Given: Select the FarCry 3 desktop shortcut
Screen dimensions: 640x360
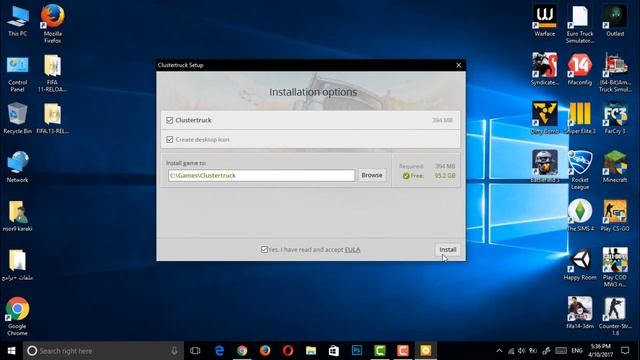Looking at the screenshot, I should click(x=615, y=118).
